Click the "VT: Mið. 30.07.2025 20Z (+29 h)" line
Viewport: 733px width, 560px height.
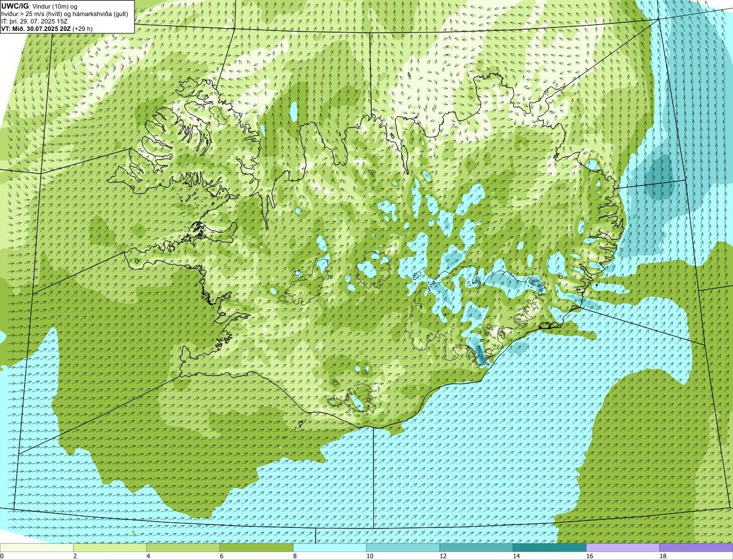[x=47, y=29]
